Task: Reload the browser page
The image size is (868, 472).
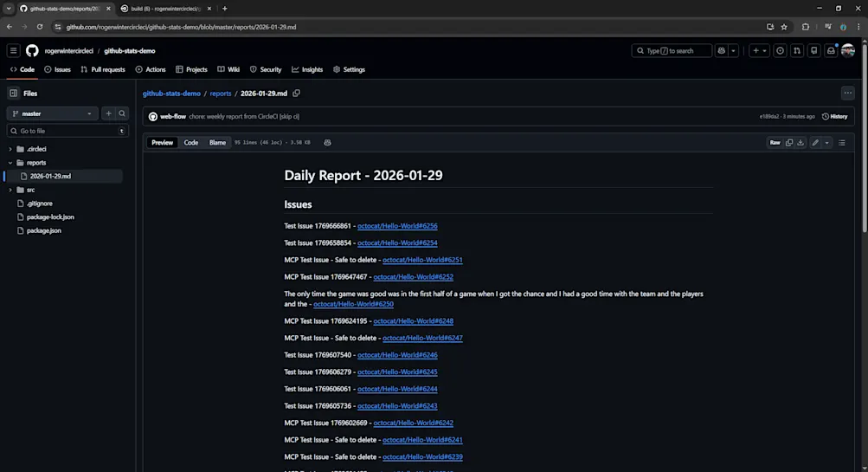Action: coord(40,27)
